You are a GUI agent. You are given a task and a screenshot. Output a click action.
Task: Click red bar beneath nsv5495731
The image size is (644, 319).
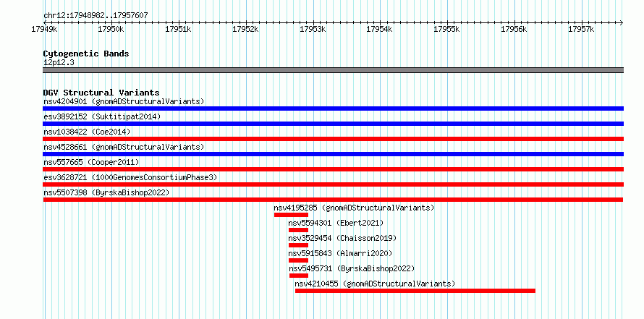click(x=299, y=276)
